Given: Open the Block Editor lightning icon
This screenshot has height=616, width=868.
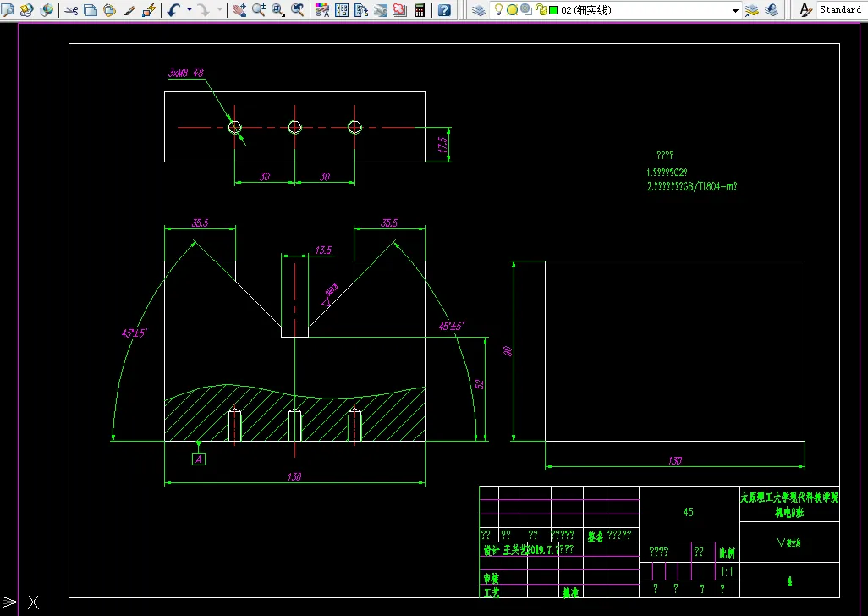Looking at the screenshot, I should [148, 10].
